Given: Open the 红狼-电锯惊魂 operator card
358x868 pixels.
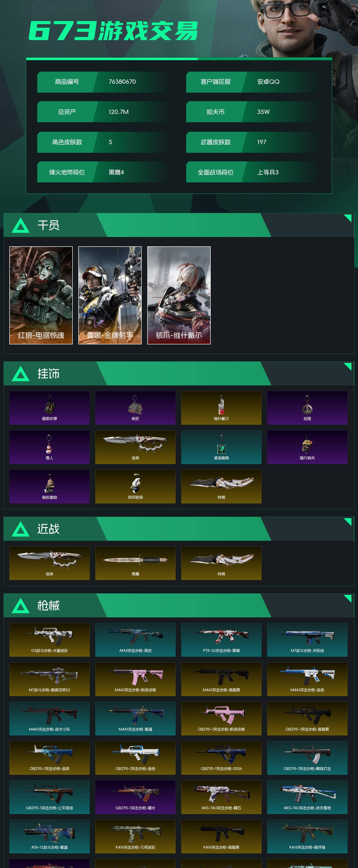Looking at the screenshot, I should click(x=41, y=295).
